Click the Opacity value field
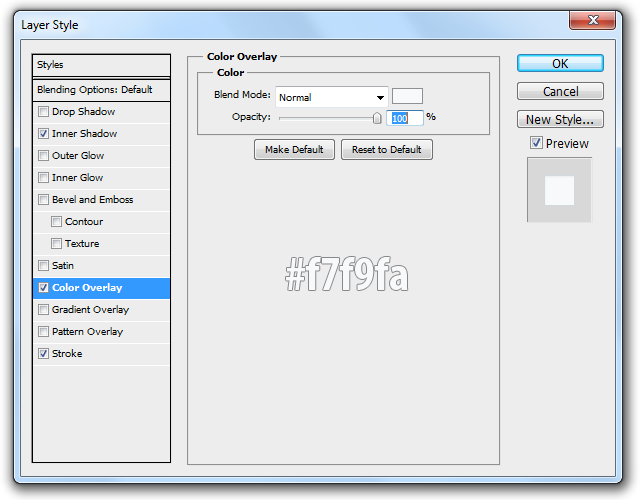Screen dimensions: 640x500 tap(404, 118)
